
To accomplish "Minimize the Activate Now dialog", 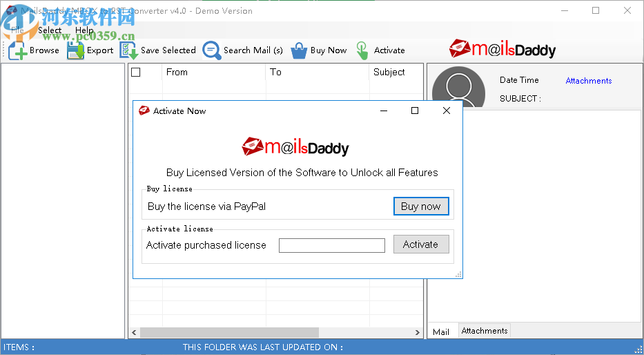I will pyautogui.click(x=384, y=111).
